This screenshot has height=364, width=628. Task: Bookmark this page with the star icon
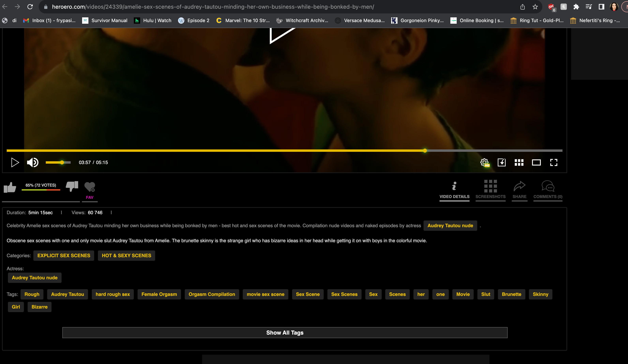pyautogui.click(x=535, y=7)
